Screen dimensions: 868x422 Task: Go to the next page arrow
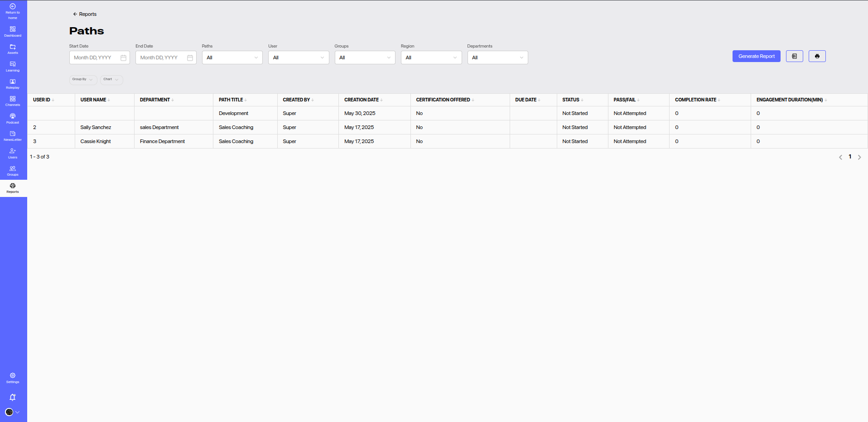coord(859,157)
